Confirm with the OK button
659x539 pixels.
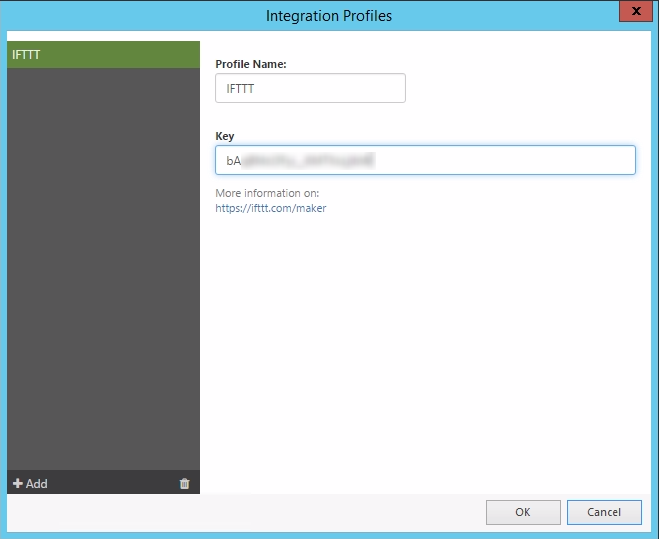[523, 512]
